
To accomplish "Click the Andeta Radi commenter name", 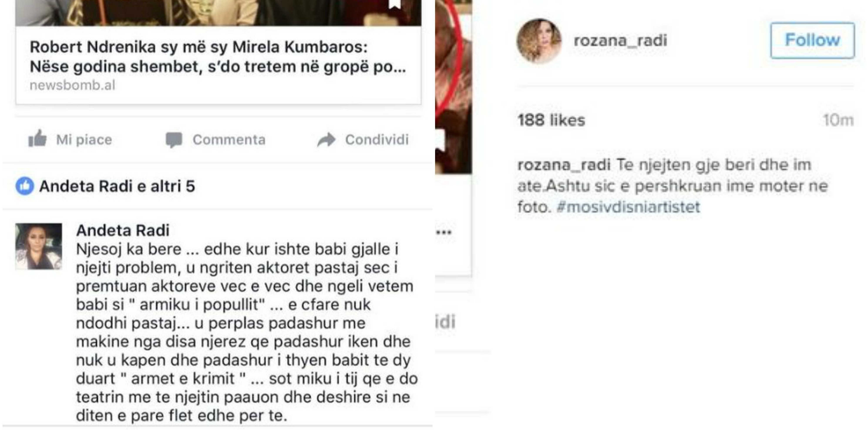I will click(x=123, y=230).
